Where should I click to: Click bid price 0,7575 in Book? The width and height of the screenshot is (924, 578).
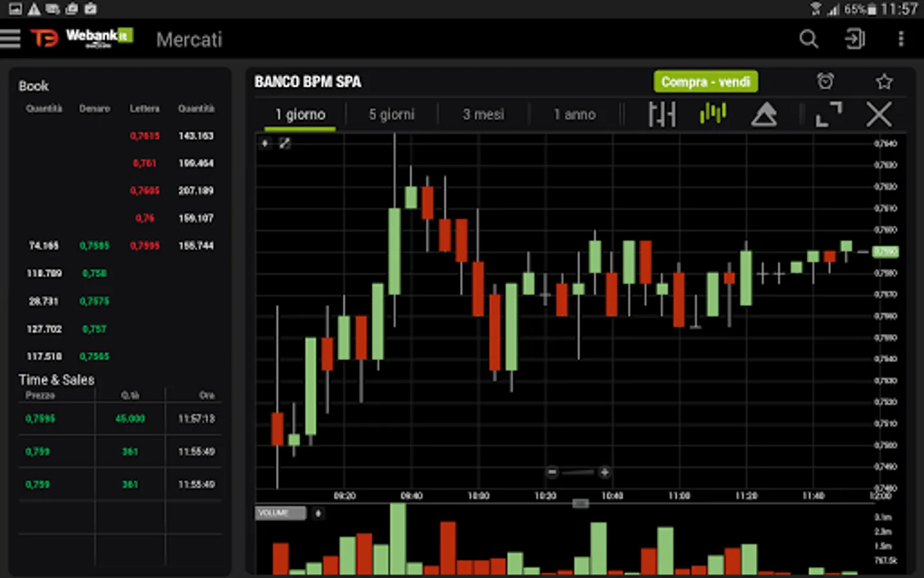[x=94, y=301]
